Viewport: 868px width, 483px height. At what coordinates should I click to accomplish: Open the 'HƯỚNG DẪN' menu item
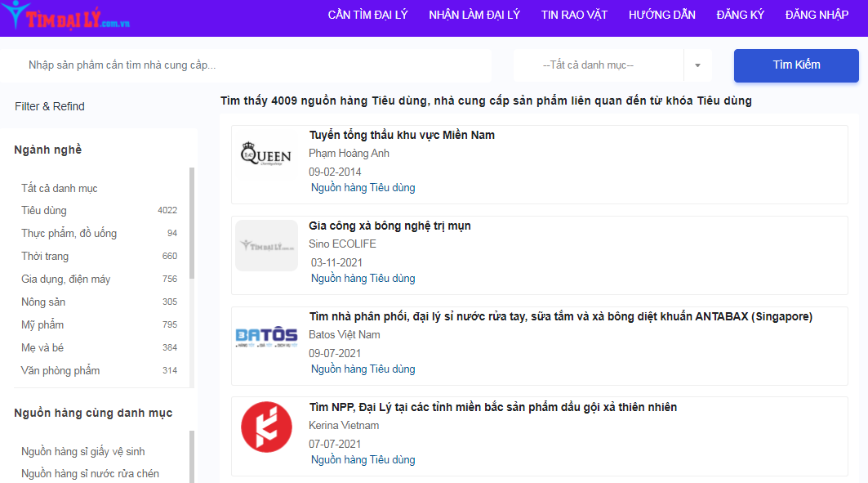pyautogui.click(x=662, y=15)
